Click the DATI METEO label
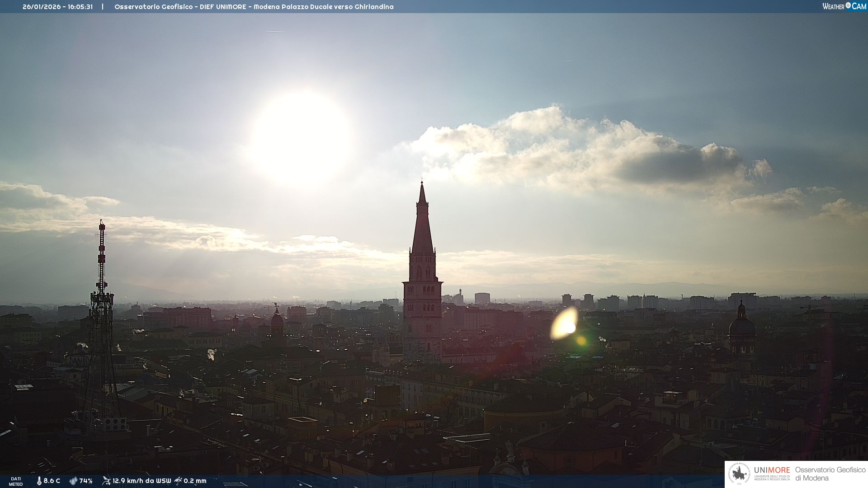Image resolution: width=868 pixels, height=488 pixels. (x=16, y=481)
